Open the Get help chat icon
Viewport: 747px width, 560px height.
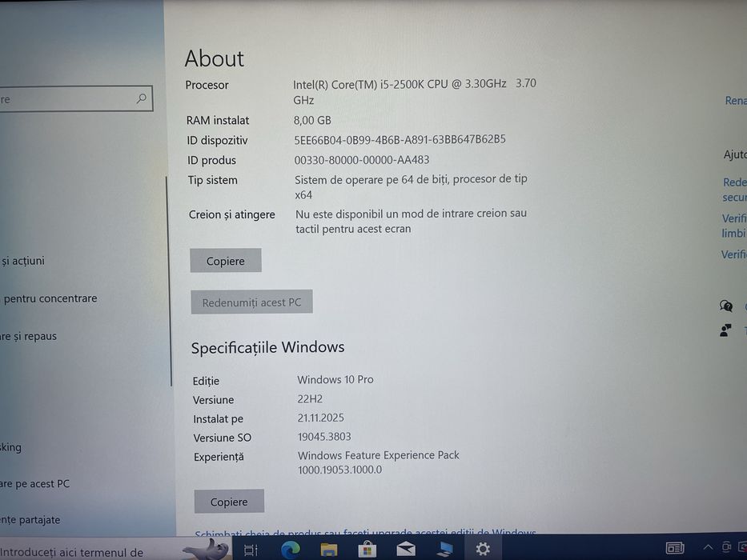click(725, 306)
